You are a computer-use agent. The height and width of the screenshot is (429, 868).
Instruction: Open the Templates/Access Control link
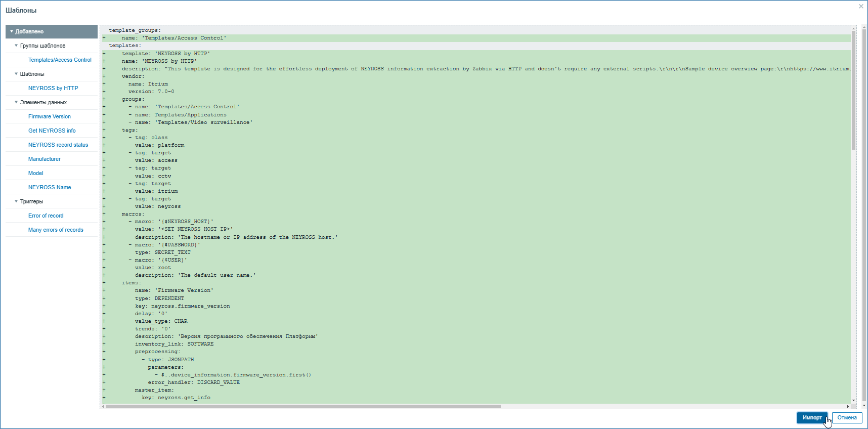click(60, 60)
